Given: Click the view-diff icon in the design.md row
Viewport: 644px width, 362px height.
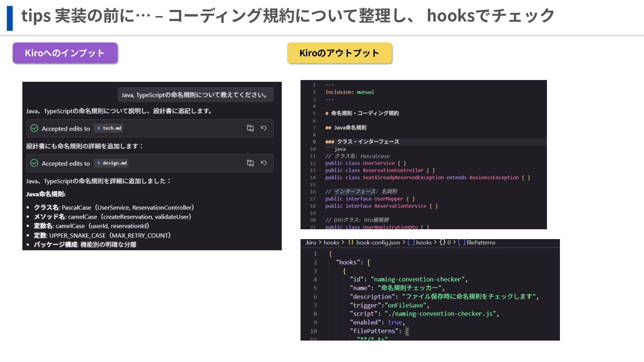Looking at the screenshot, I should (x=250, y=163).
